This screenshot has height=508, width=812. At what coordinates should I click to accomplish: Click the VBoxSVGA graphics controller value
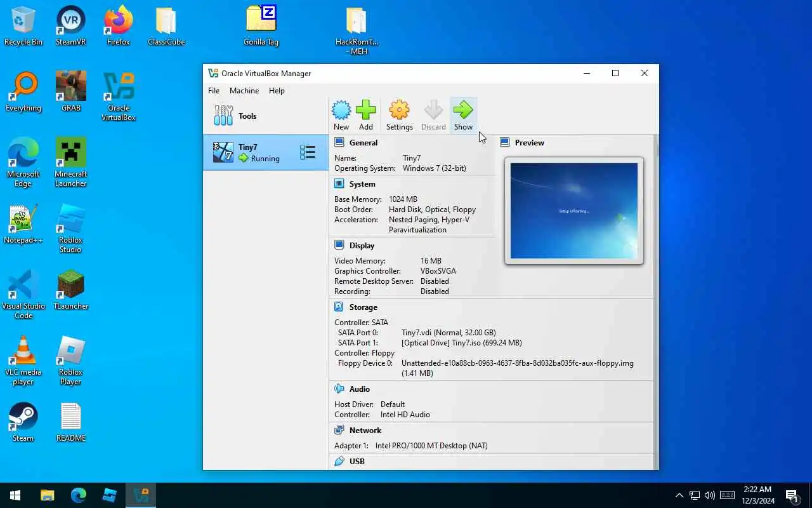[438, 271]
